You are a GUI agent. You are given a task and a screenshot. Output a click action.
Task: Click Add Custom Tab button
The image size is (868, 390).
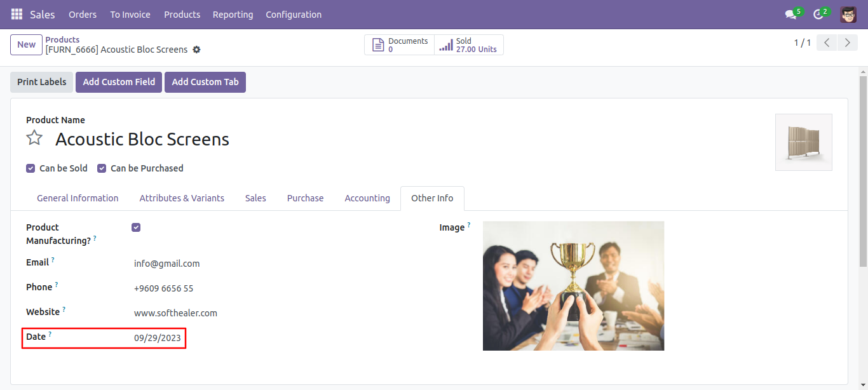coord(205,82)
